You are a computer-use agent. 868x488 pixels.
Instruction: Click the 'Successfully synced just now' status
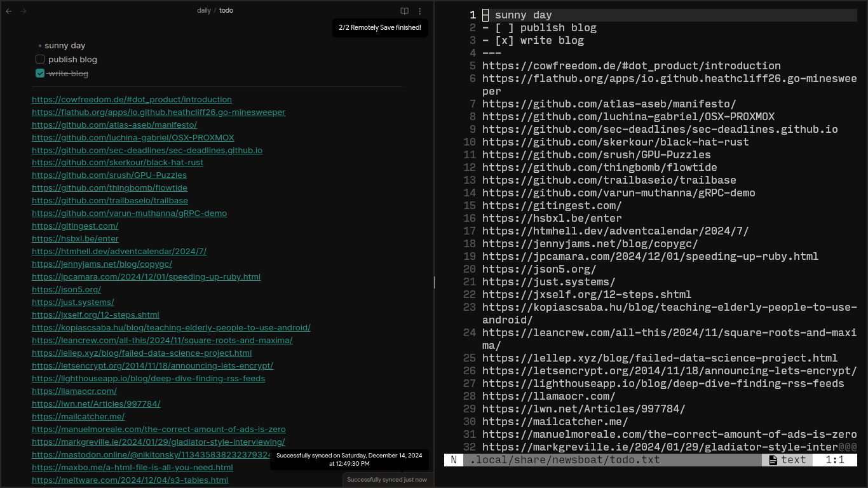click(x=387, y=480)
